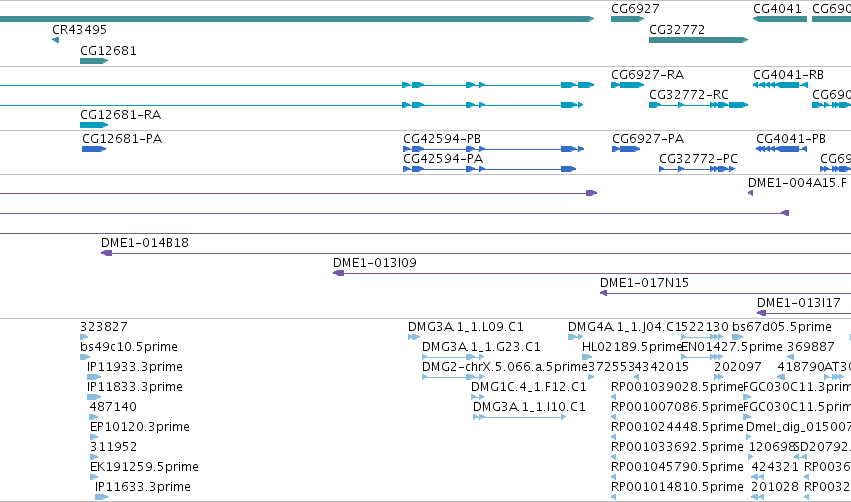Click the CG4041 gene arrow
Image resolution: width=851 pixels, height=502 pixels.
coord(780,19)
